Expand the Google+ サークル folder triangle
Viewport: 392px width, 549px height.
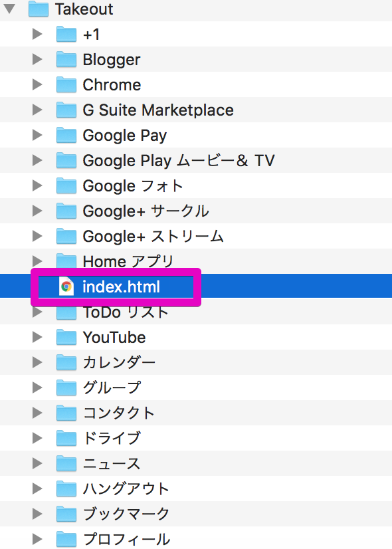[x=37, y=211]
